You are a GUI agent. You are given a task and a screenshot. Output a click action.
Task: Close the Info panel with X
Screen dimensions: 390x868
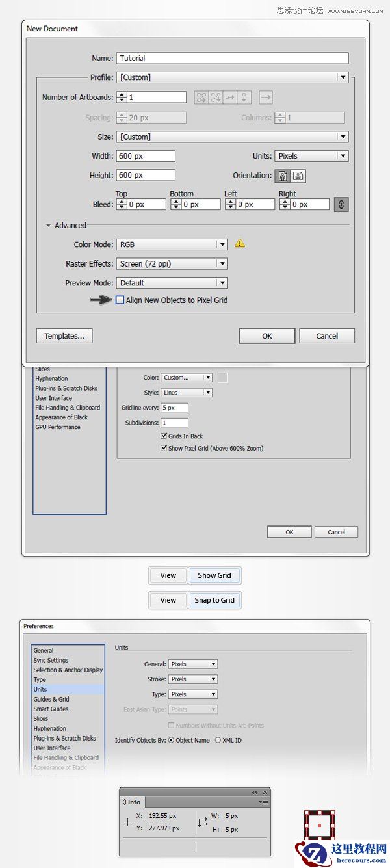265,792
